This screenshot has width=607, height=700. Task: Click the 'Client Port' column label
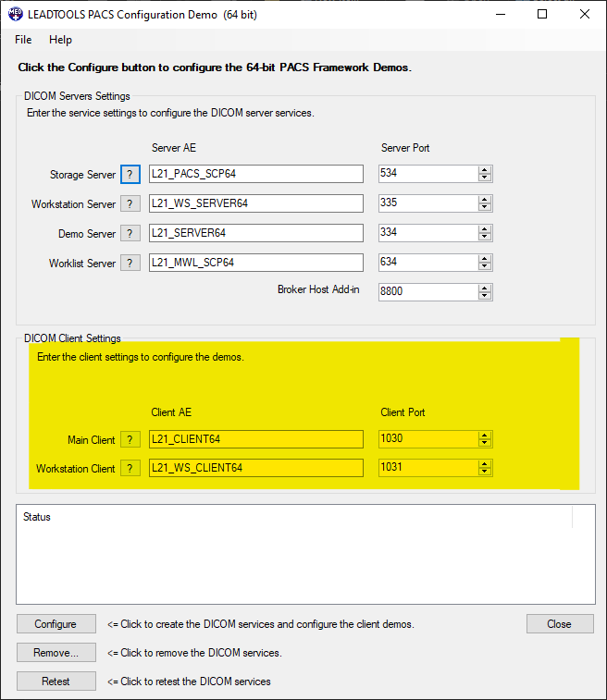(403, 412)
